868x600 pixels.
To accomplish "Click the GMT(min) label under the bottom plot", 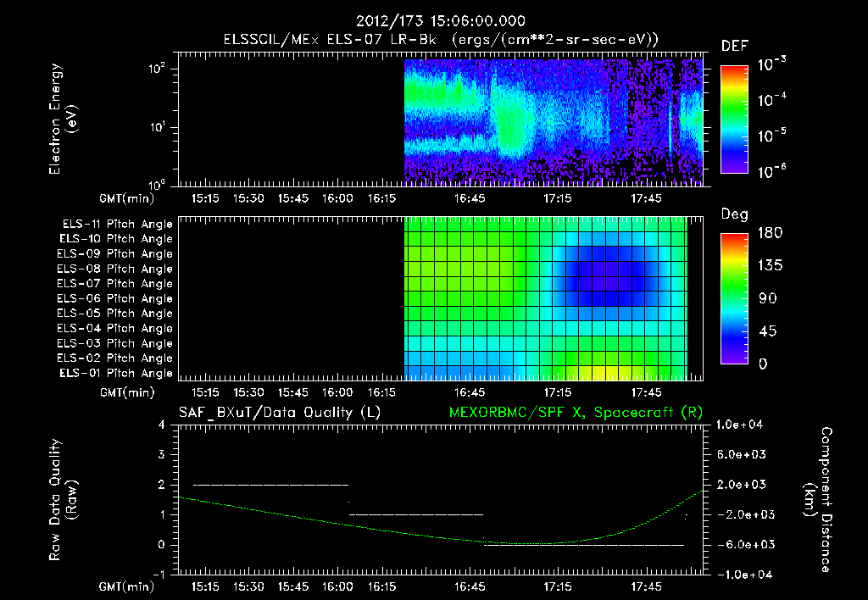I will pyautogui.click(x=127, y=586).
